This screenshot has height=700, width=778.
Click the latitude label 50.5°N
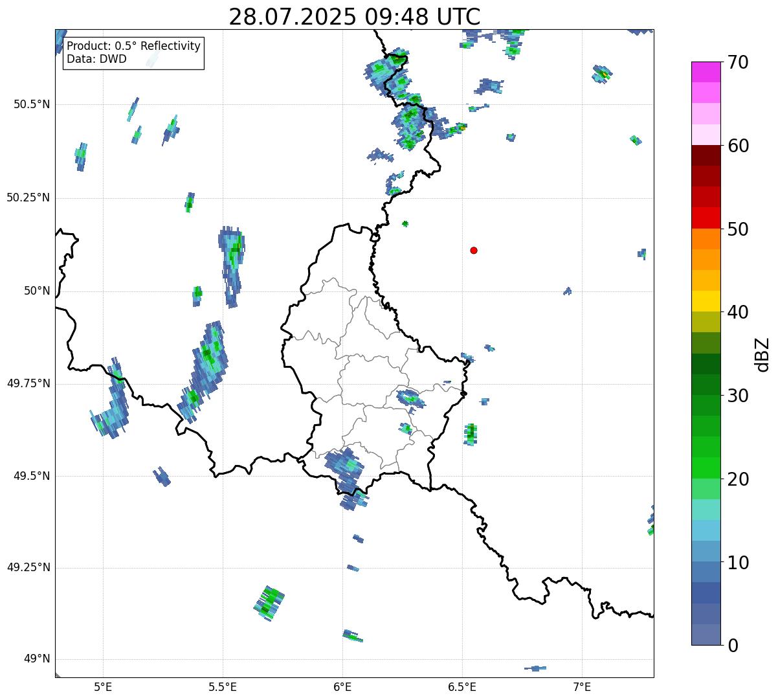click(x=32, y=104)
